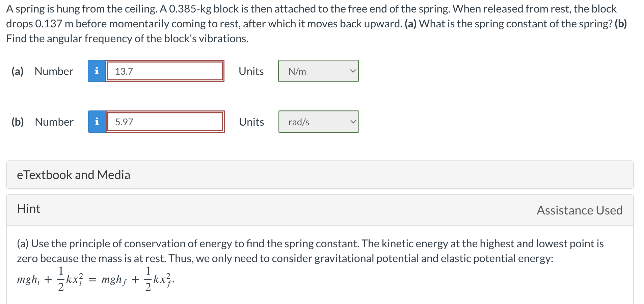Click the blue 'i' button on the spring constant answer
The image size is (644, 304).
[97, 71]
